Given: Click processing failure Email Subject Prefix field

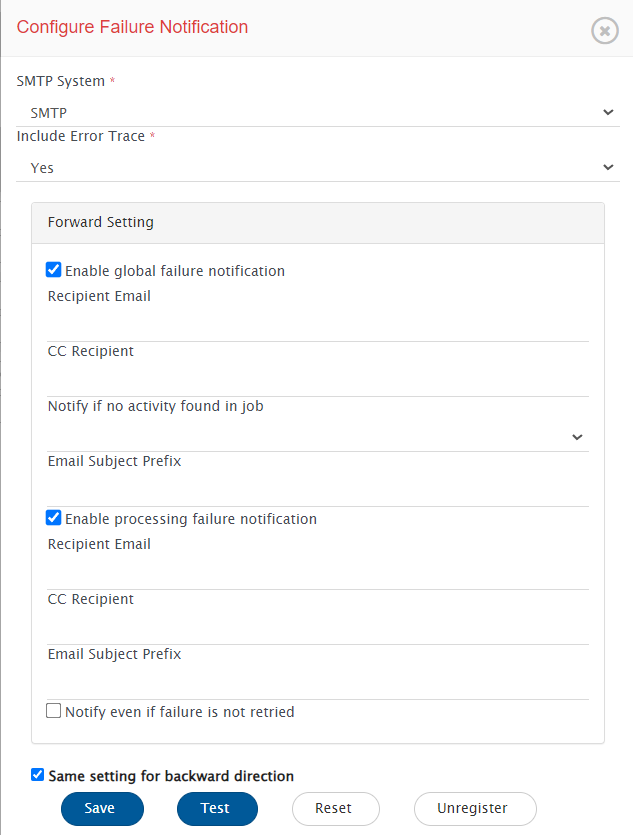Looking at the screenshot, I should coord(318,684).
